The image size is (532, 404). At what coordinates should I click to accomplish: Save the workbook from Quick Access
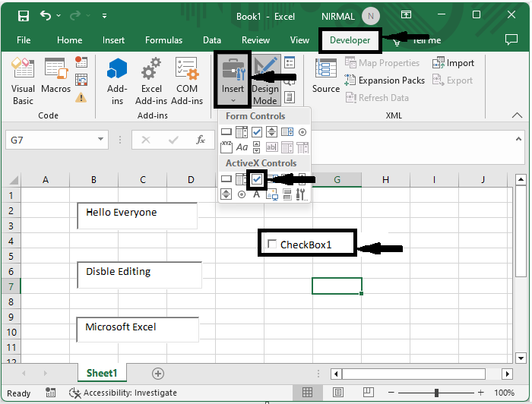click(24, 16)
